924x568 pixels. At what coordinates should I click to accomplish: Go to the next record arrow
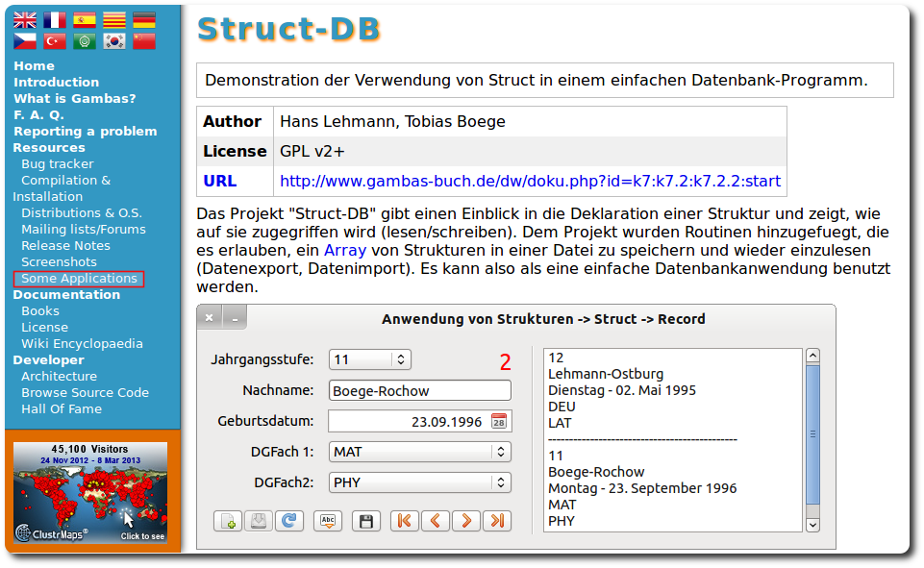[466, 521]
